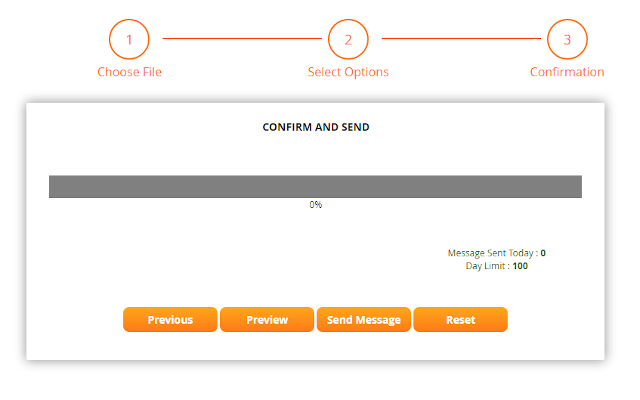Image resolution: width=640 pixels, height=400 pixels.
Task: Click the Message Sent Today text
Action: [x=492, y=253]
